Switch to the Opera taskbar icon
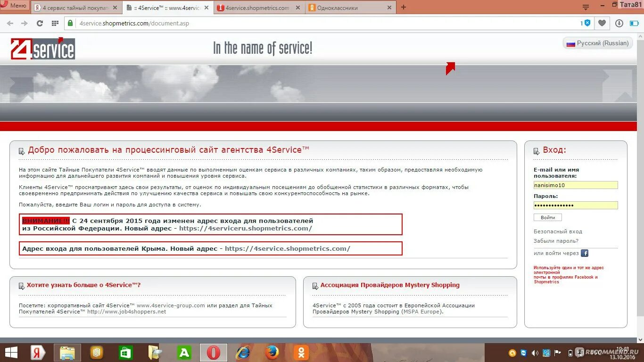Screen dimensions: 644x362 (x=214, y=353)
